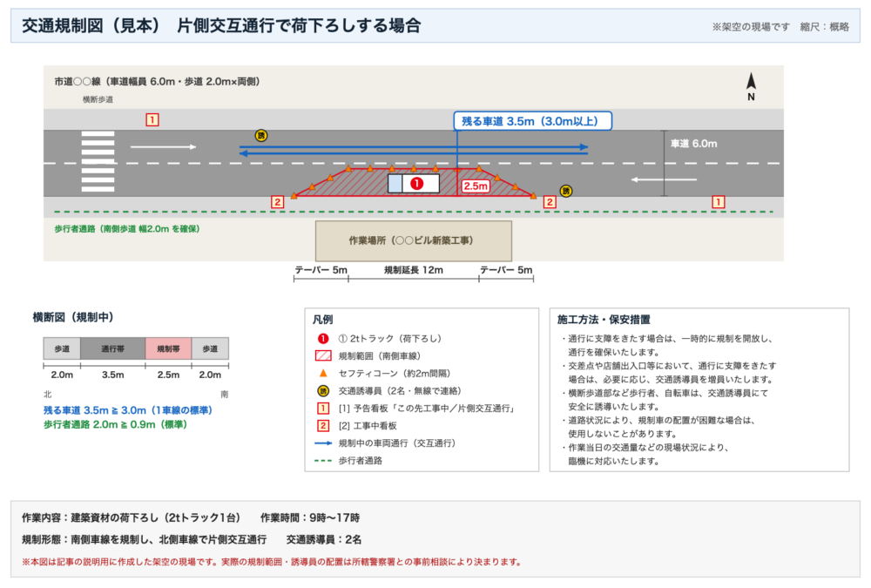The image size is (871, 588).
Task: Select the '作業時間：9時〜17時' text
Action: 310,517
